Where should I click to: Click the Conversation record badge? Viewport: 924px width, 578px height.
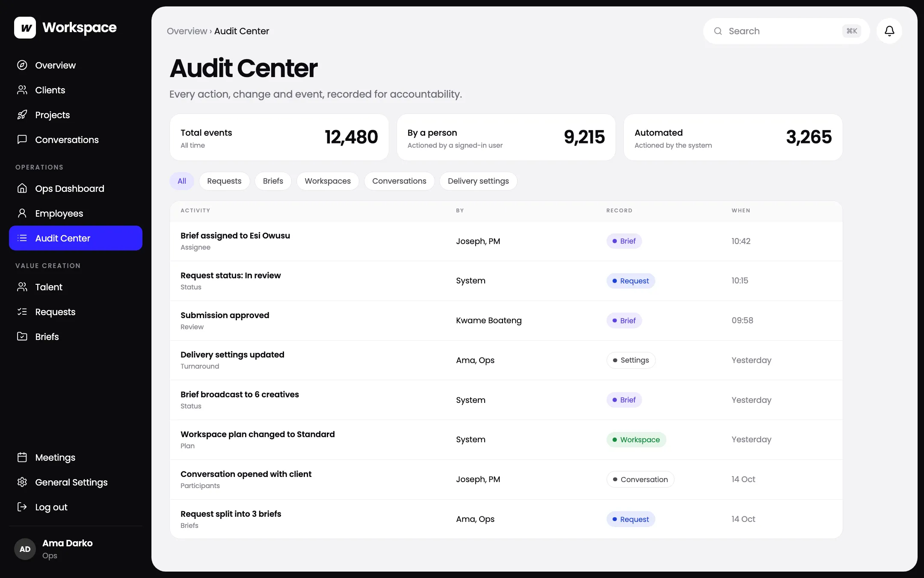pos(640,480)
